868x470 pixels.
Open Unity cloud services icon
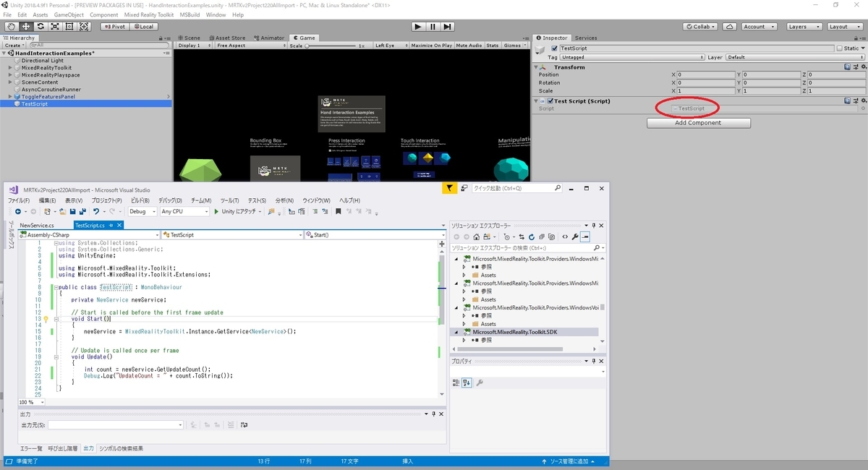click(730, 27)
